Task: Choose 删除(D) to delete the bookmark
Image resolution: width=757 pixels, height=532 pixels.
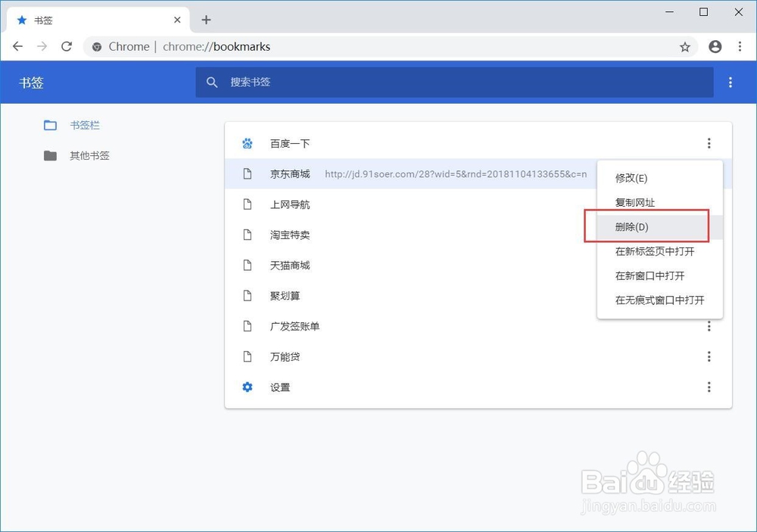Action: [x=659, y=227]
